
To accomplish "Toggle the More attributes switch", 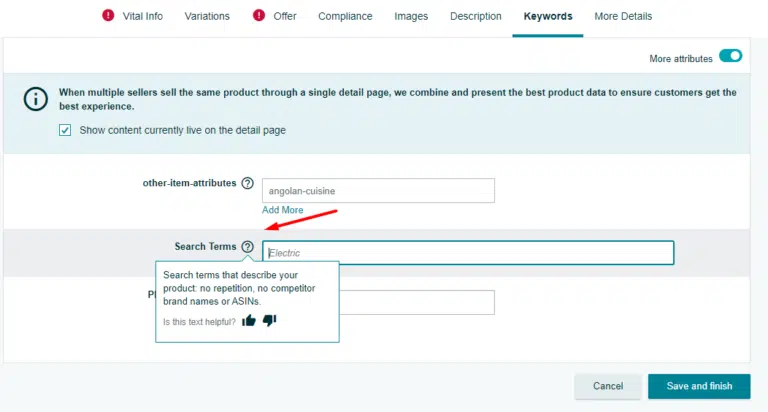I will coord(730,57).
